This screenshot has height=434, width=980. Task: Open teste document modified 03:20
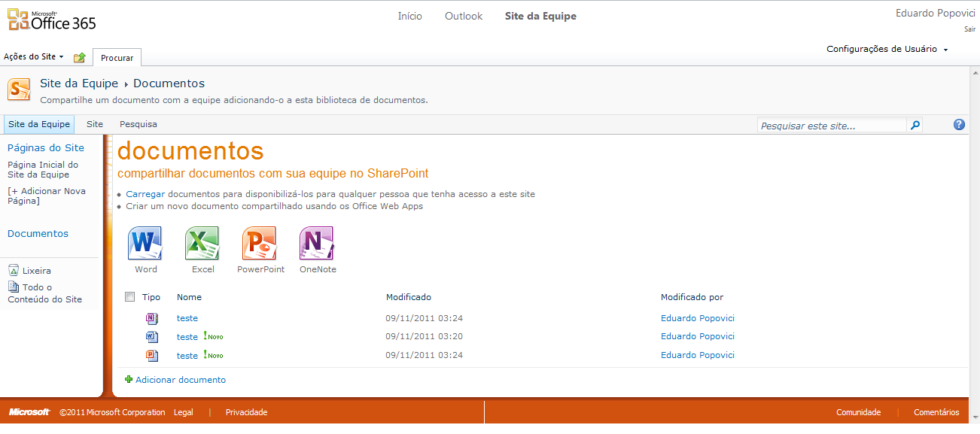click(x=187, y=337)
